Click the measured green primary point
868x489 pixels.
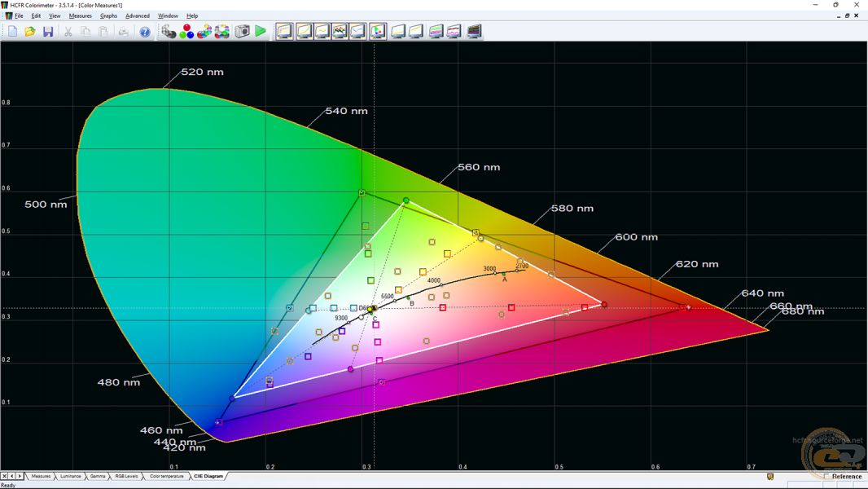click(x=406, y=200)
